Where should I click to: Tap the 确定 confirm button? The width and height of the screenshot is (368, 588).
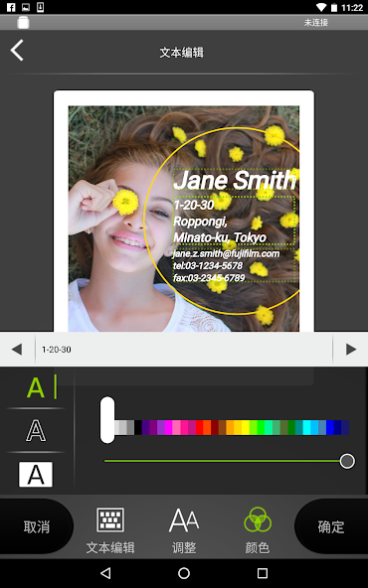(331, 526)
